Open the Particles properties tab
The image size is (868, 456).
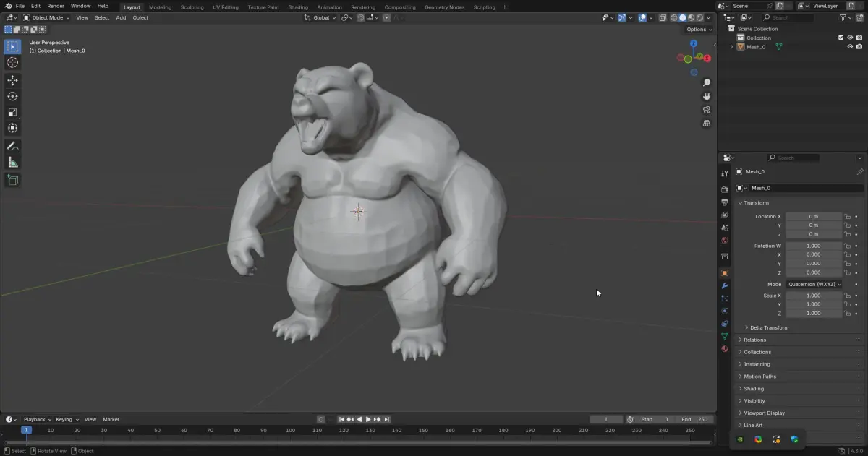coord(724,298)
